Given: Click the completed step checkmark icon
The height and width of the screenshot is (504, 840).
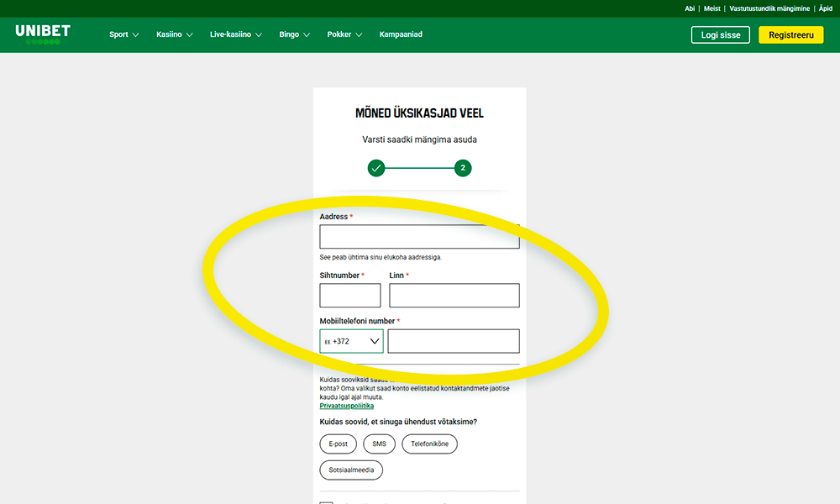Looking at the screenshot, I should [375, 168].
